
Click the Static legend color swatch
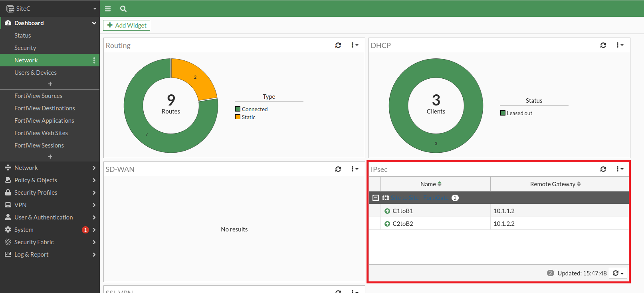238,117
